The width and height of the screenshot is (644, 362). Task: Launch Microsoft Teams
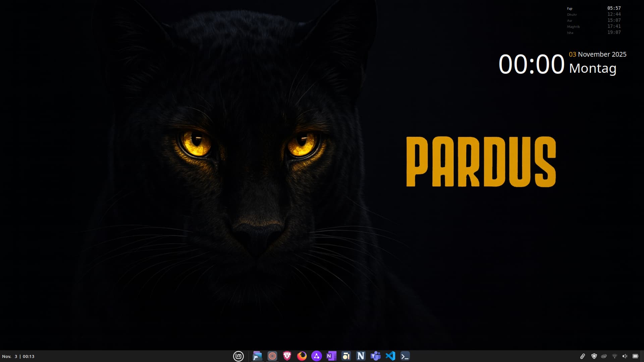coord(375,356)
